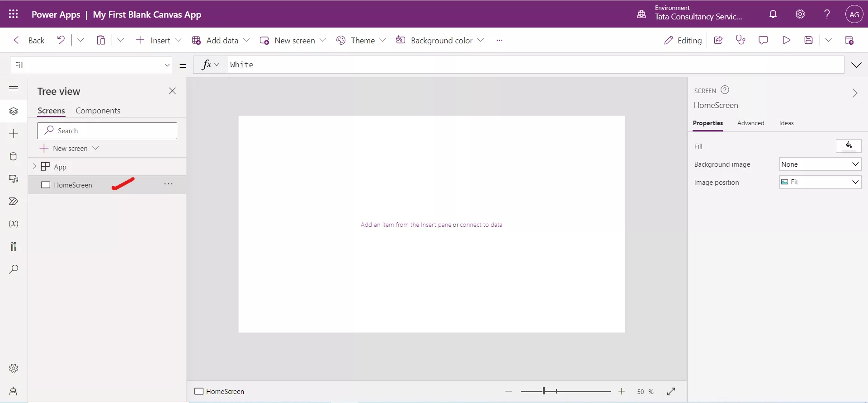
Task: Open the Data cylinder icon
Action: (x=14, y=156)
